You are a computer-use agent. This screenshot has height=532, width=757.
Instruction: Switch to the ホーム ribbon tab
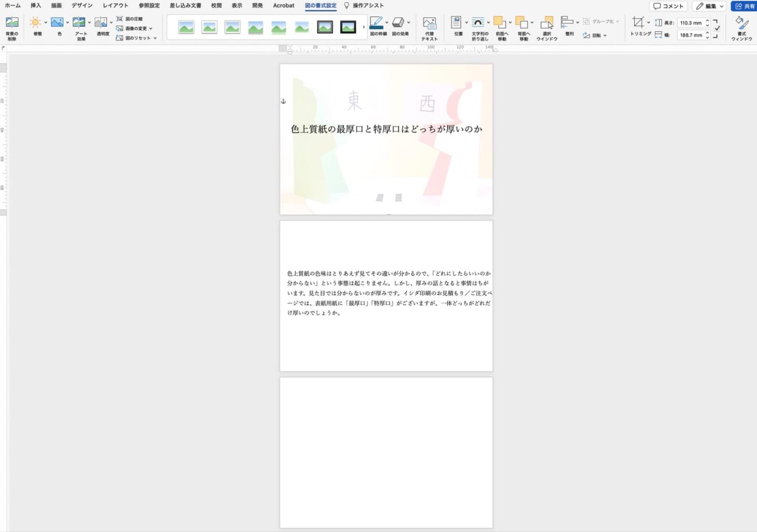pyautogui.click(x=12, y=5)
